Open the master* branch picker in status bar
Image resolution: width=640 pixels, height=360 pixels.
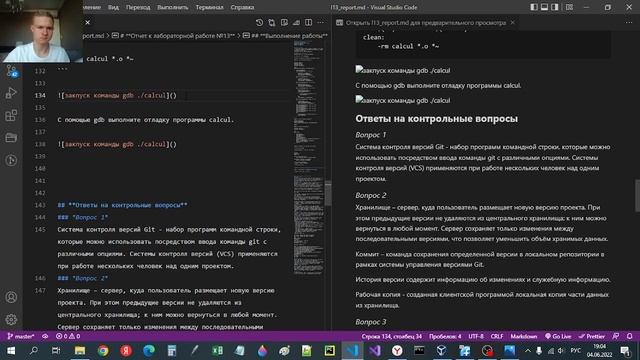(x=21, y=336)
